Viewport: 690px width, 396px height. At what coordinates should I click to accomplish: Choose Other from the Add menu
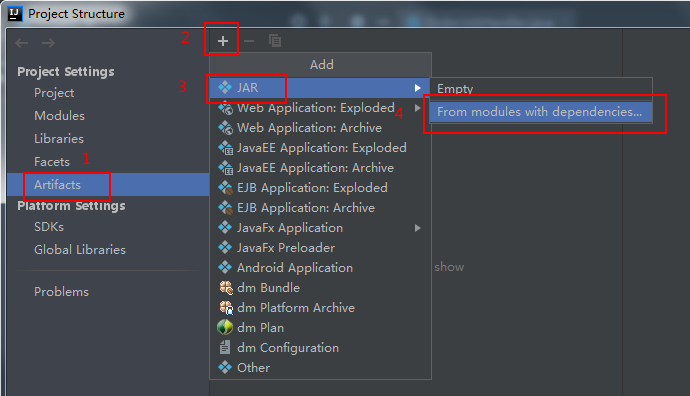320,368
